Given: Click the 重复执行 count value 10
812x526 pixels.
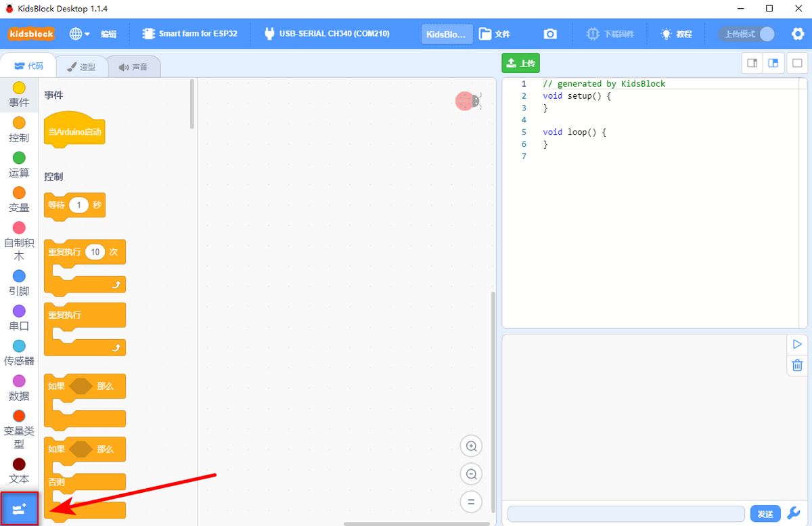Looking at the screenshot, I should click(95, 252).
